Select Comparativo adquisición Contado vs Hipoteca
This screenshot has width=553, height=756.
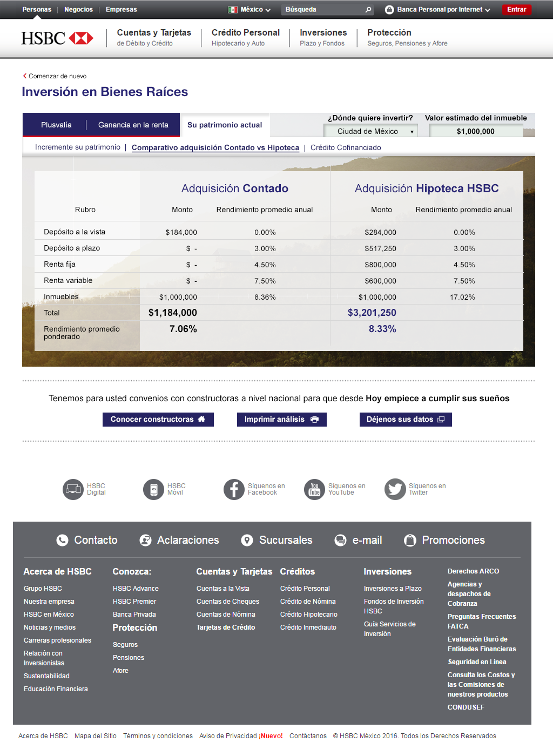point(215,147)
